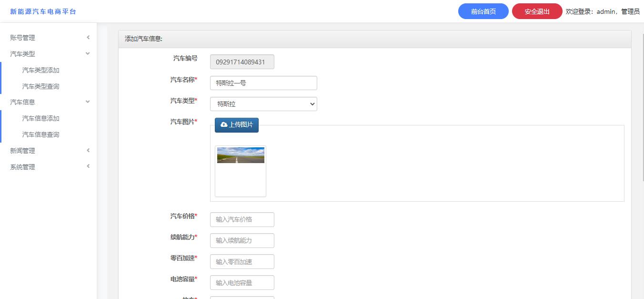Select the uploaded road image thumbnail
The image size is (644, 299).
241,155
